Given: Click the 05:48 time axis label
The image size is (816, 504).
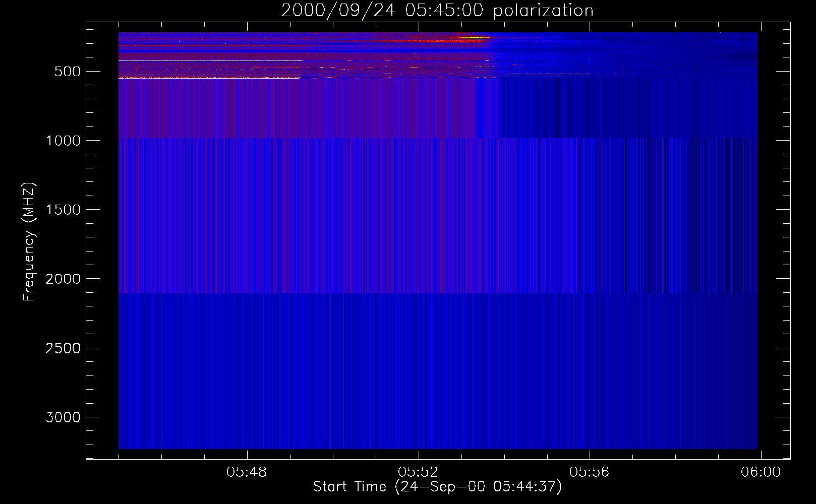Looking at the screenshot, I should tap(247, 472).
